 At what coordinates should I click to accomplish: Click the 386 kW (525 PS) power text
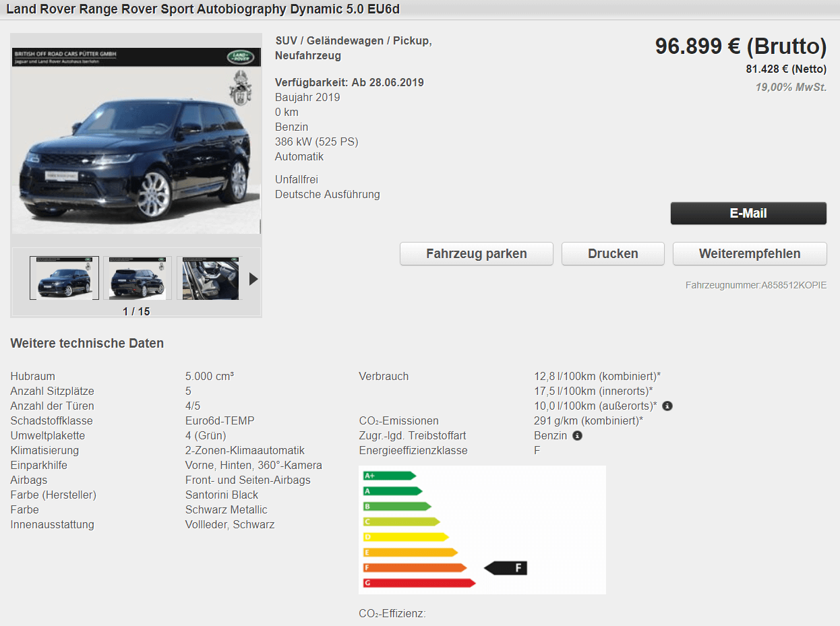(x=317, y=142)
